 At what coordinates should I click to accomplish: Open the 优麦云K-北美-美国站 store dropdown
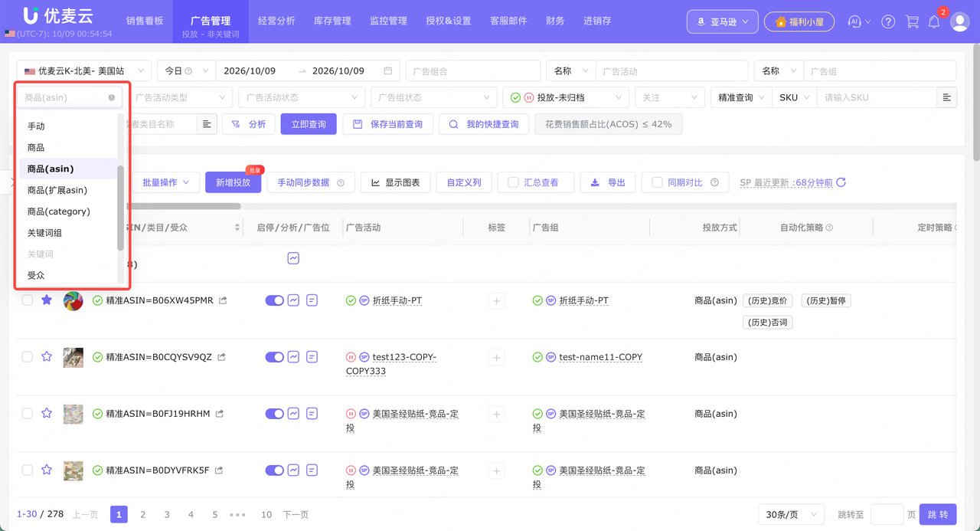pyautogui.click(x=83, y=70)
